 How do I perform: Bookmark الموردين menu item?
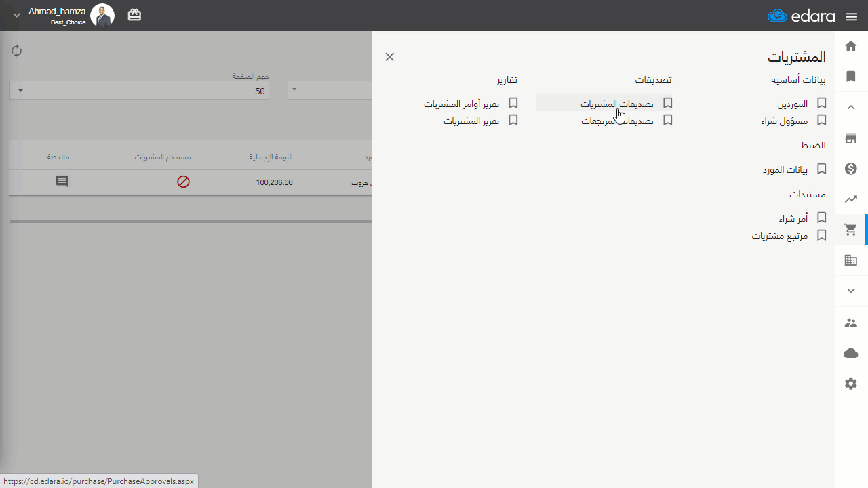tap(822, 104)
